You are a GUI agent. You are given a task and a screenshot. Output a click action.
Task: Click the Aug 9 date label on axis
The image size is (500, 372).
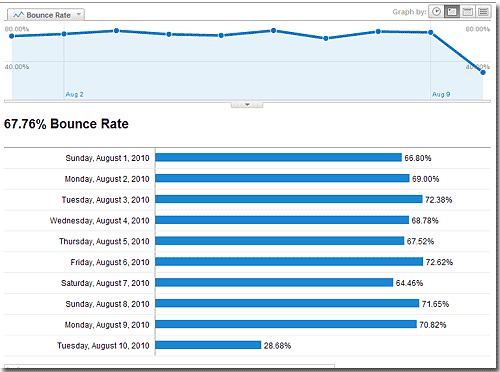(x=441, y=94)
